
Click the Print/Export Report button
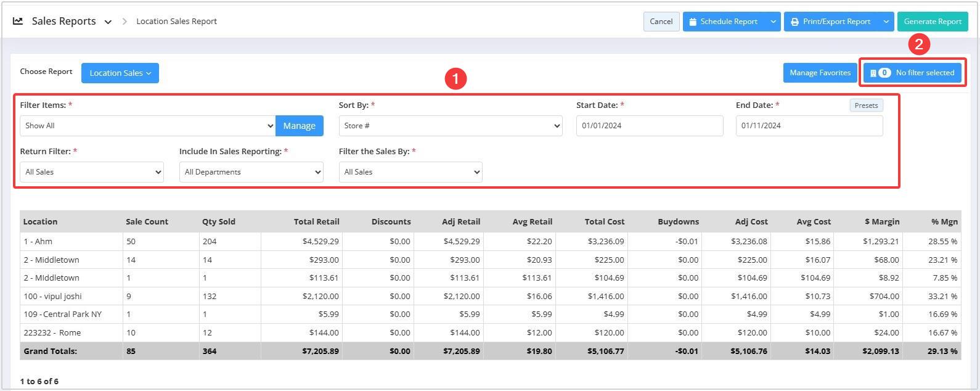click(x=831, y=22)
